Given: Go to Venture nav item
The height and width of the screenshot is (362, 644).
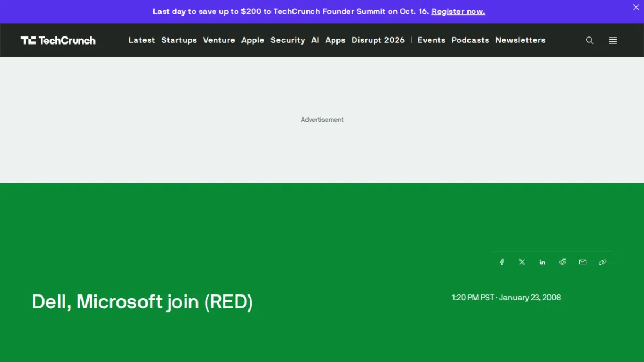Looking at the screenshot, I should [219, 40].
